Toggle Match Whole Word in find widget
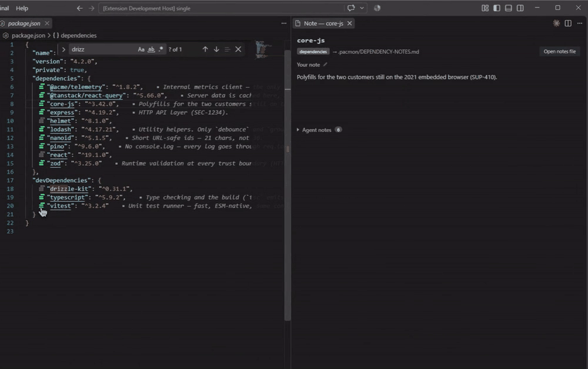 151,49
